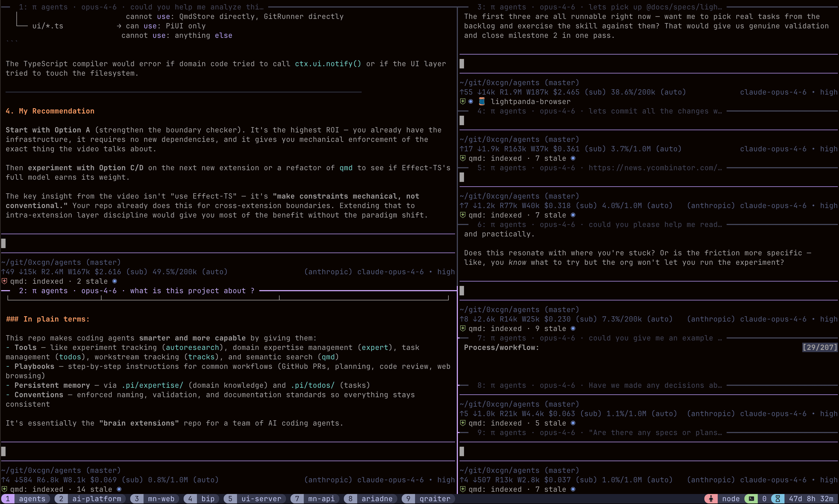This screenshot has height=504, width=839.
Task: Click the qmd shield icon showing 2 stale
Action: click(x=4, y=281)
